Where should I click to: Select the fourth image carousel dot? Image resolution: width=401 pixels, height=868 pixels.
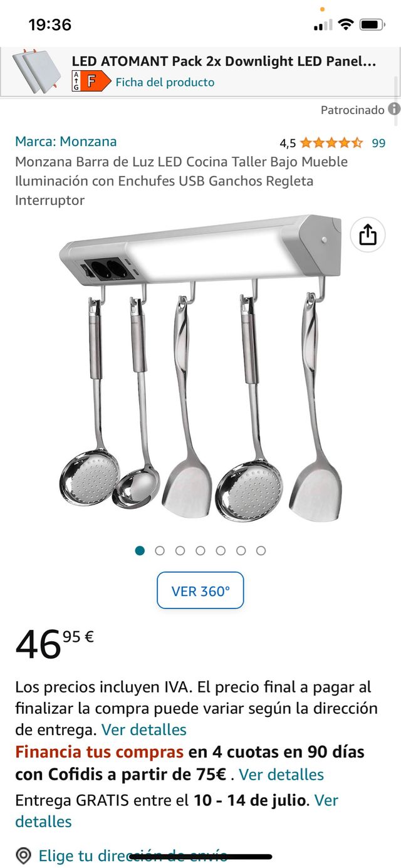point(200,550)
